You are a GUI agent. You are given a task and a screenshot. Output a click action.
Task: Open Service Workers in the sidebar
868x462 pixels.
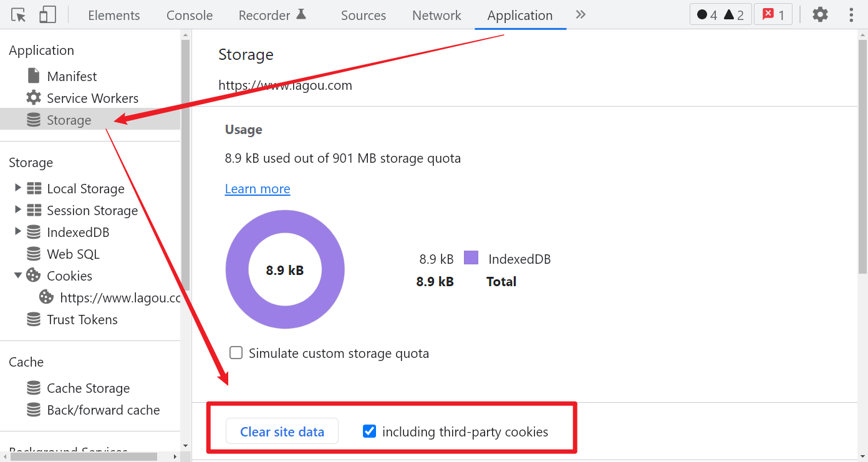tap(92, 98)
